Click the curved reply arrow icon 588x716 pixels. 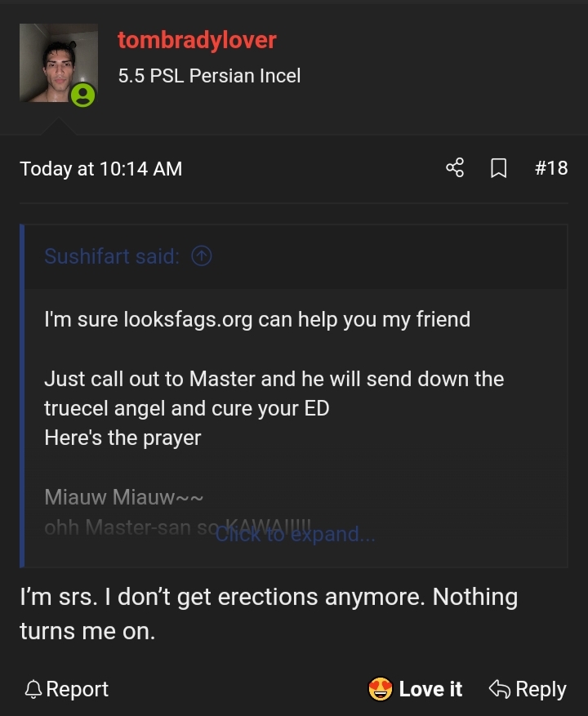coord(499,690)
